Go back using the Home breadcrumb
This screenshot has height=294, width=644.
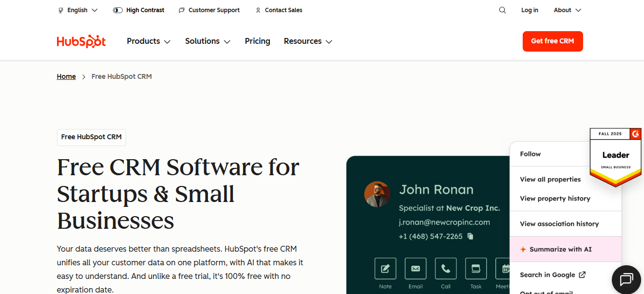coord(66,76)
